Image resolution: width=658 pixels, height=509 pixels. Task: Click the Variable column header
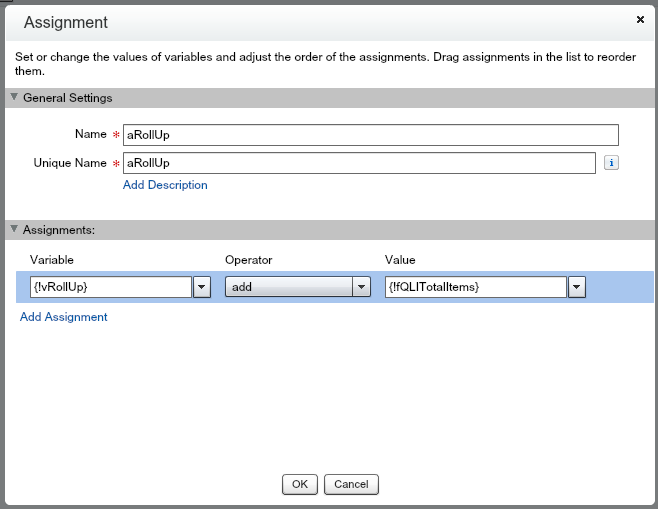52,260
